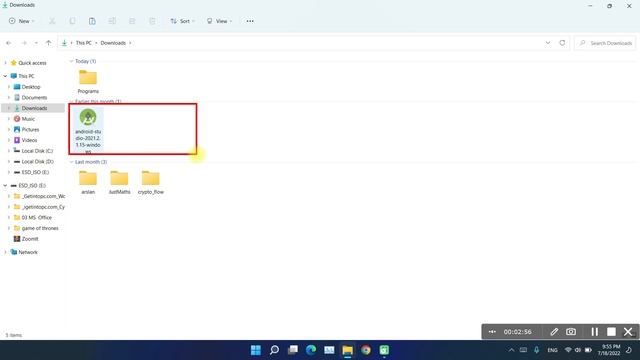The image size is (640, 360).
Task: Pause the screen recording
Action: click(594, 332)
